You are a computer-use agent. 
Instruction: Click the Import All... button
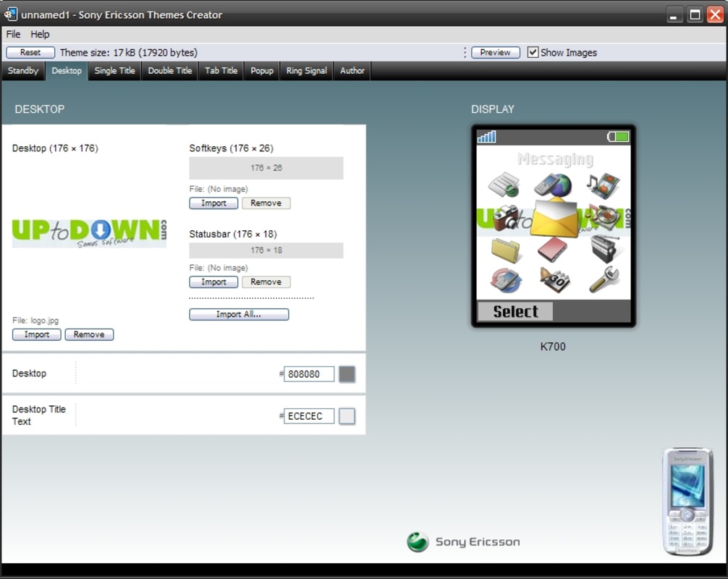pyautogui.click(x=239, y=314)
